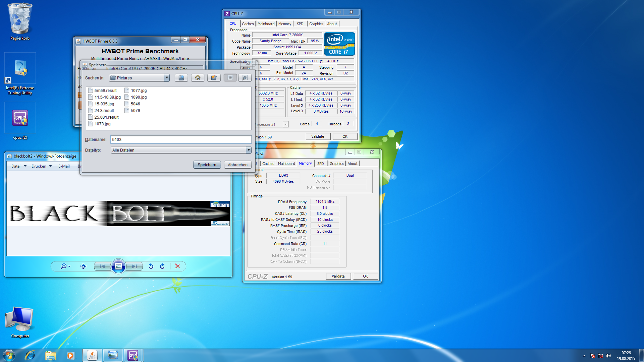Select file 1090.jpg
The image size is (644, 362).
[136, 97]
